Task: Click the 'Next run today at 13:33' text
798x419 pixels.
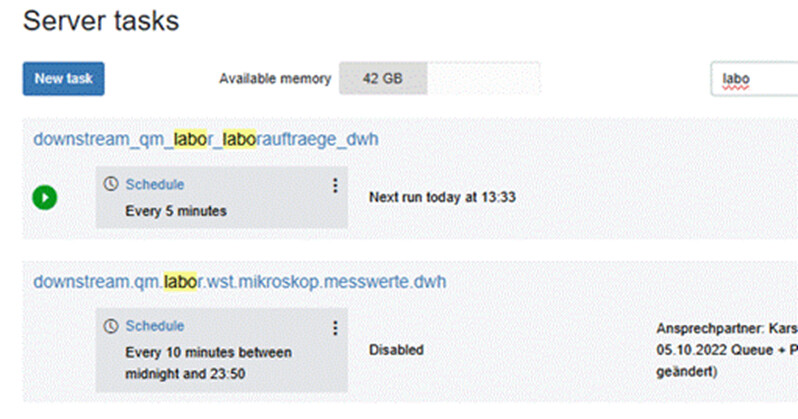Action: (442, 197)
